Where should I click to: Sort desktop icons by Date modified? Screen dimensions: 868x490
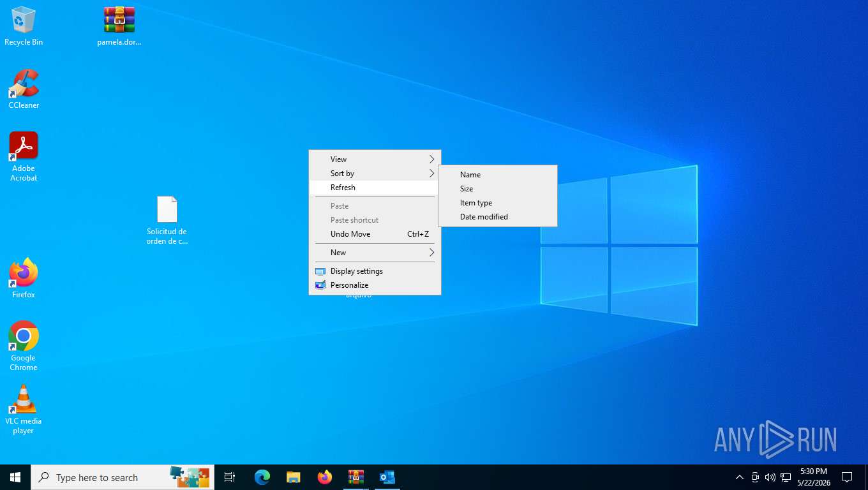(x=498, y=217)
